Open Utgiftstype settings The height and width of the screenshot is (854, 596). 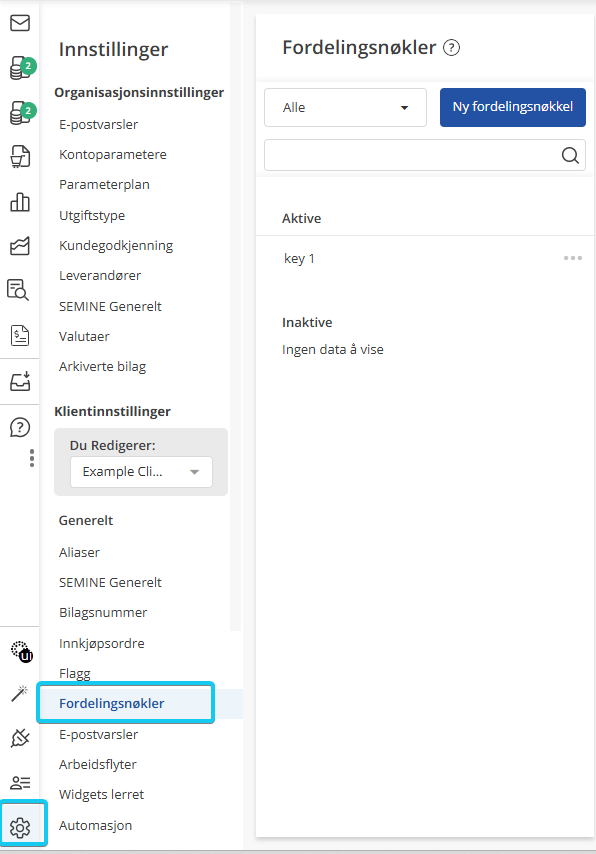coord(92,215)
